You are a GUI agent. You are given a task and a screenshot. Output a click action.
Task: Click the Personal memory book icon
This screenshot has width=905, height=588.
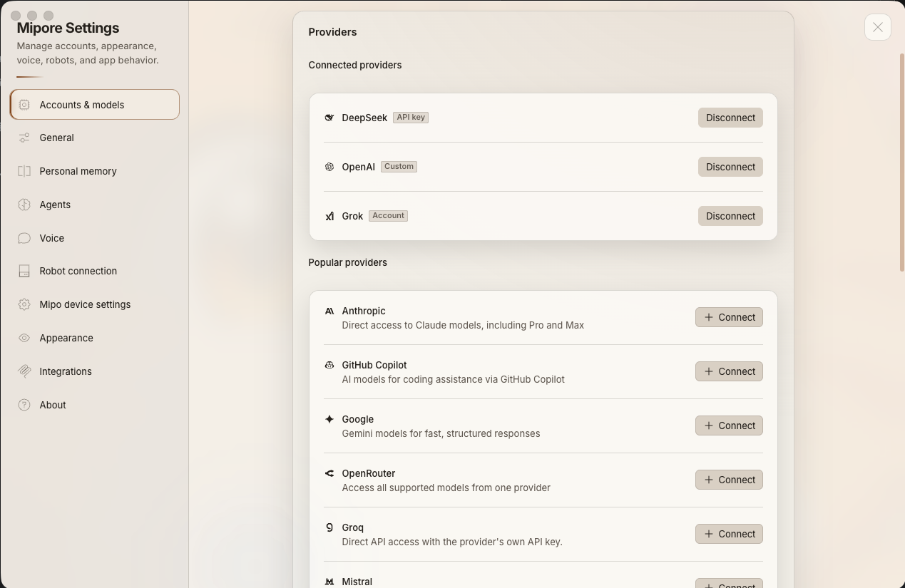coord(24,171)
